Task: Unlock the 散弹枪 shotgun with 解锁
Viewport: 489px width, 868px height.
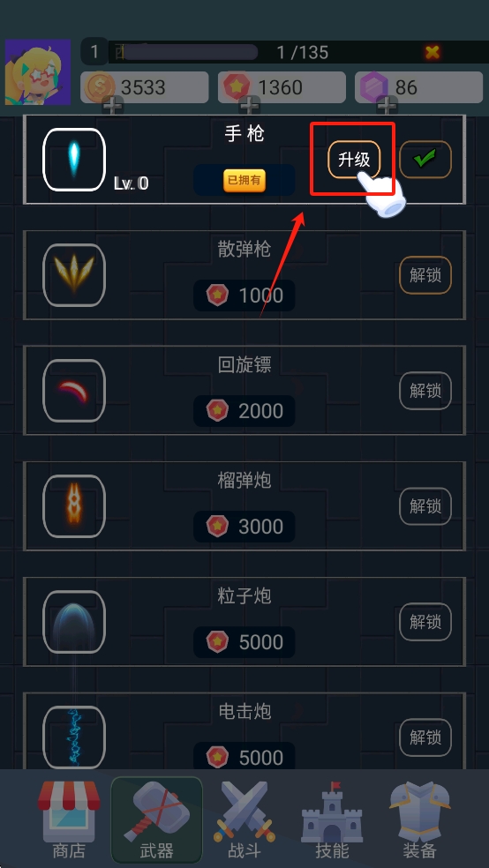Action: (425, 275)
